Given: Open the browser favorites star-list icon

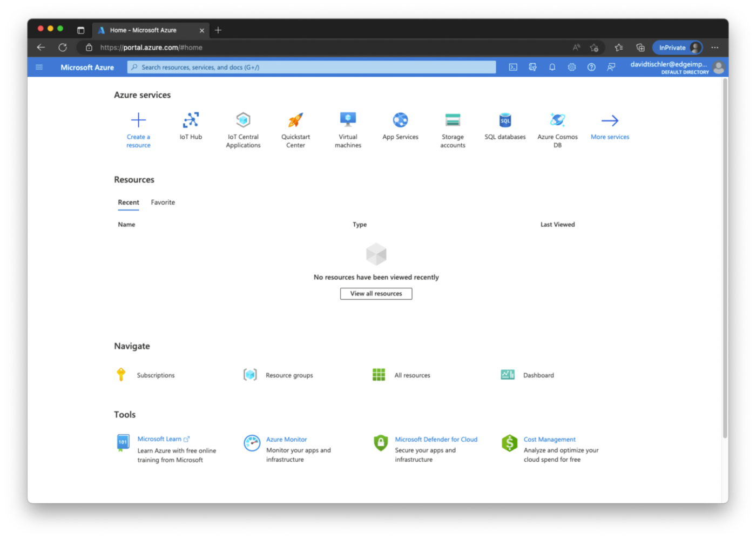Looking at the screenshot, I should pos(619,48).
